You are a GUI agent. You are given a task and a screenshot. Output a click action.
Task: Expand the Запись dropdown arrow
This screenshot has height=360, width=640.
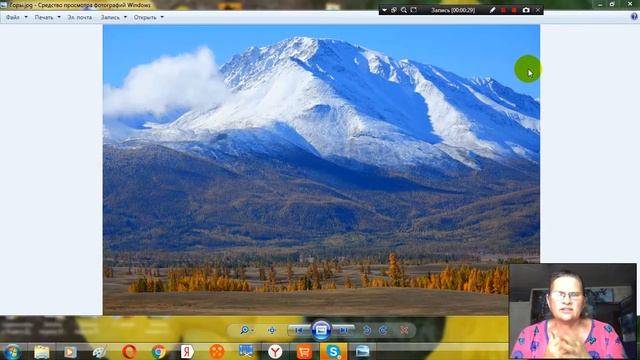tap(125, 17)
